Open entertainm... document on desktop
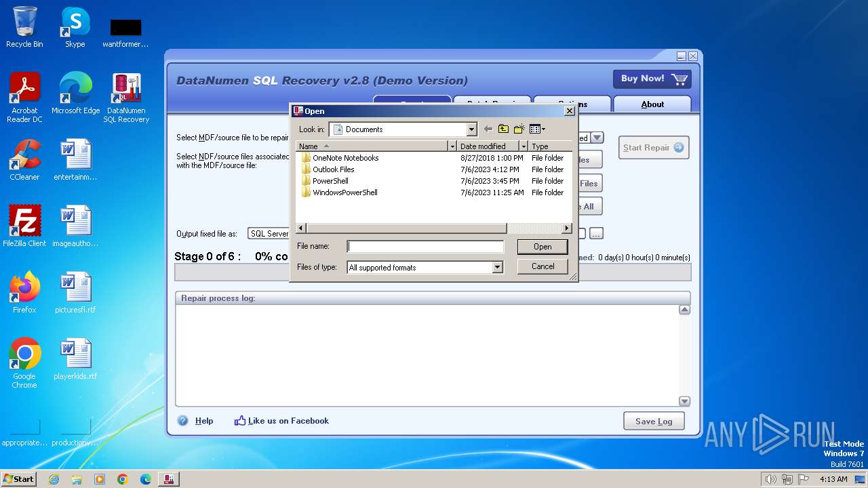Screen dimensions: 868x488 click(75, 160)
